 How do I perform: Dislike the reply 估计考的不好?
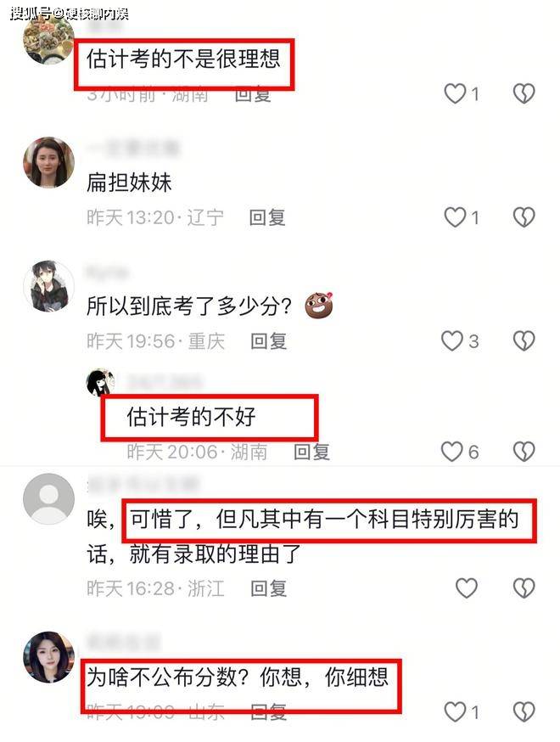(524, 452)
